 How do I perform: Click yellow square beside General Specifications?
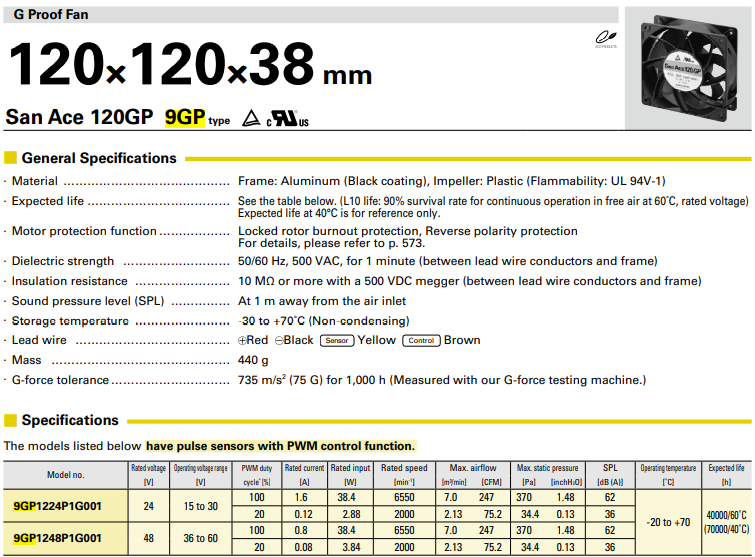tap(10, 158)
